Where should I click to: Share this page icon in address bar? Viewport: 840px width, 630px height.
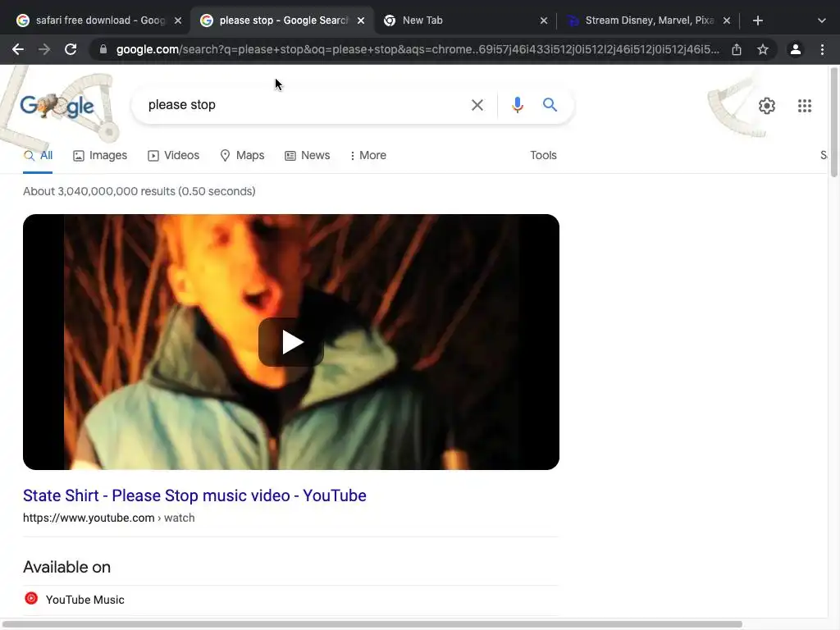pos(737,49)
